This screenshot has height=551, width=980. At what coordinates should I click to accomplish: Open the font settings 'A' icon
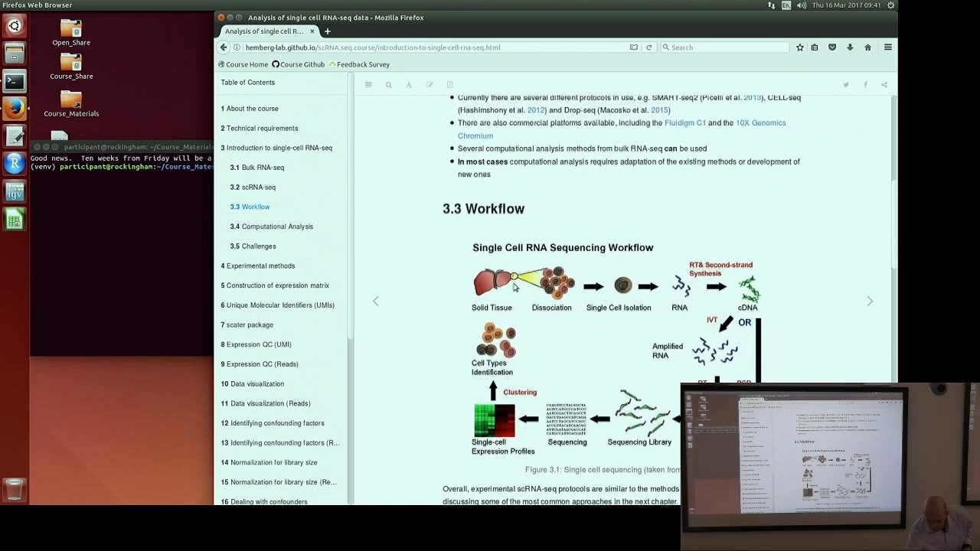point(409,85)
